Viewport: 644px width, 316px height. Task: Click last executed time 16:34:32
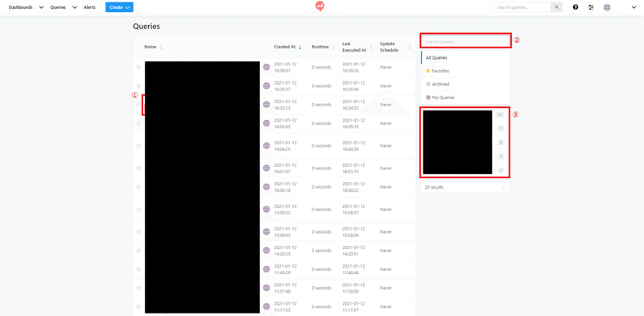coord(353,105)
